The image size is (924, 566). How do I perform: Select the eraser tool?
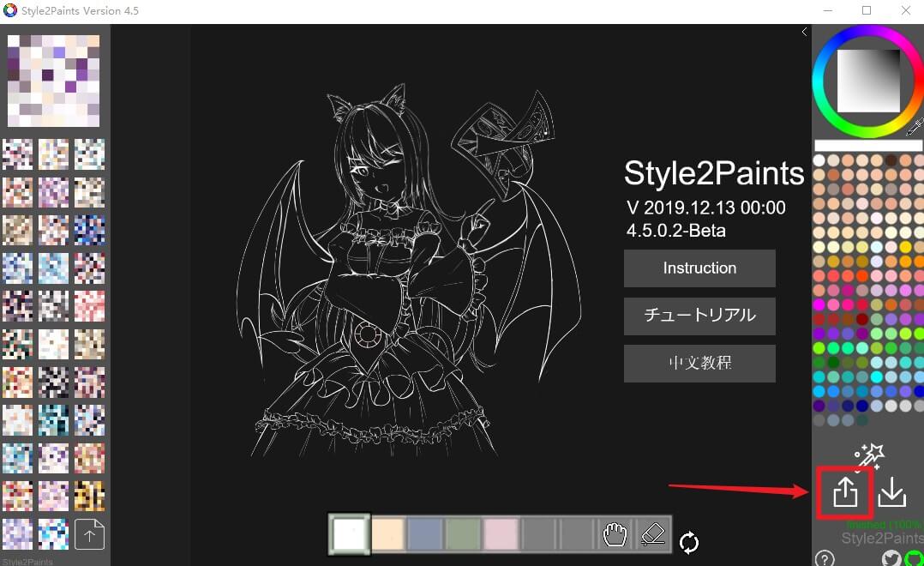coord(652,534)
